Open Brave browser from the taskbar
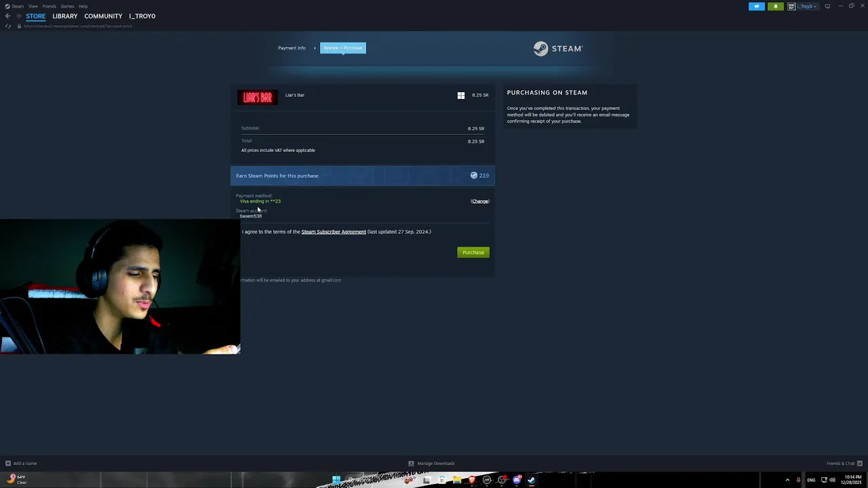The image size is (868, 488). pyautogui.click(x=472, y=481)
